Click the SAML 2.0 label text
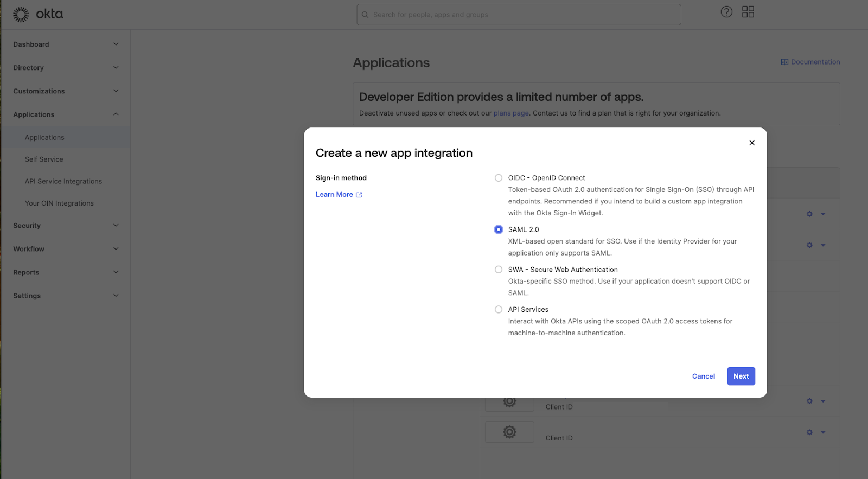 pos(524,229)
